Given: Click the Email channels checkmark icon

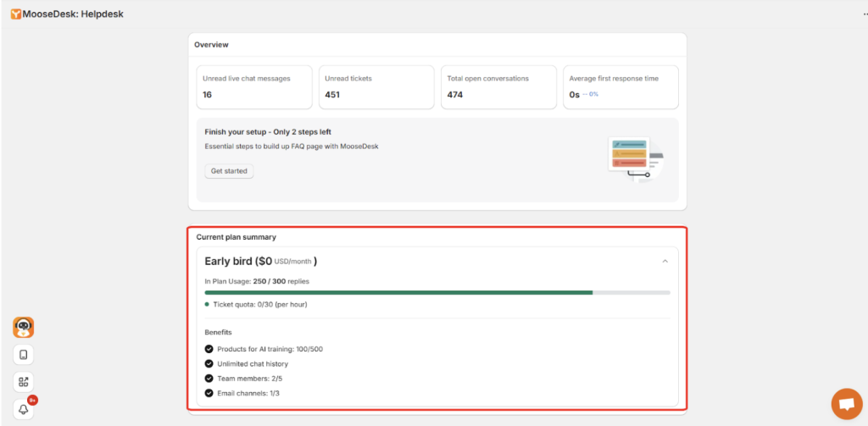Looking at the screenshot, I should click(x=209, y=393).
